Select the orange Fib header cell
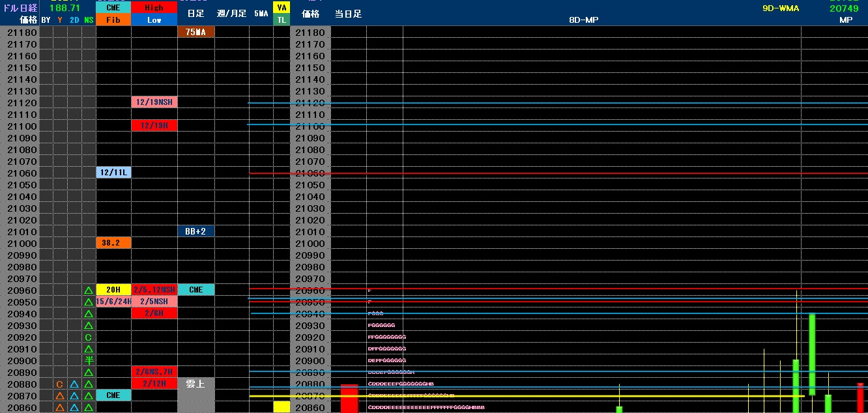Image resolution: width=868 pixels, height=413 pixels. coord(113,20)
